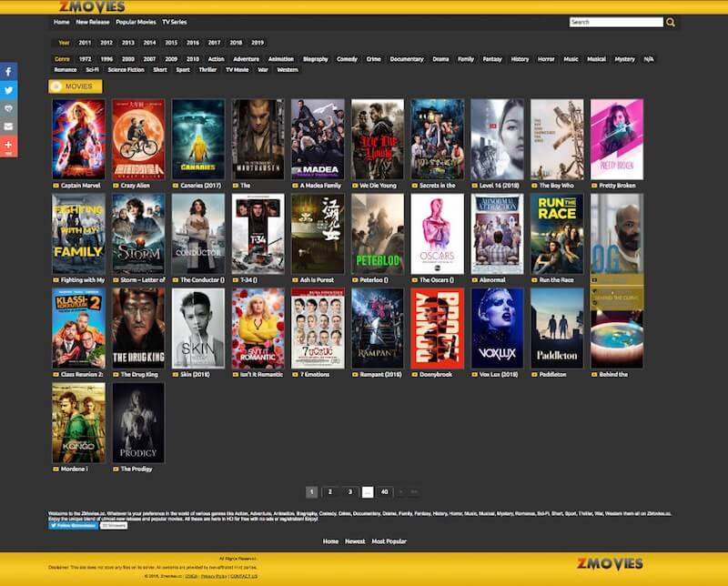Image resolution: width=728 pixels, height=586 pixels.
Task: Select the Animation genre
Action: (281, 59)
